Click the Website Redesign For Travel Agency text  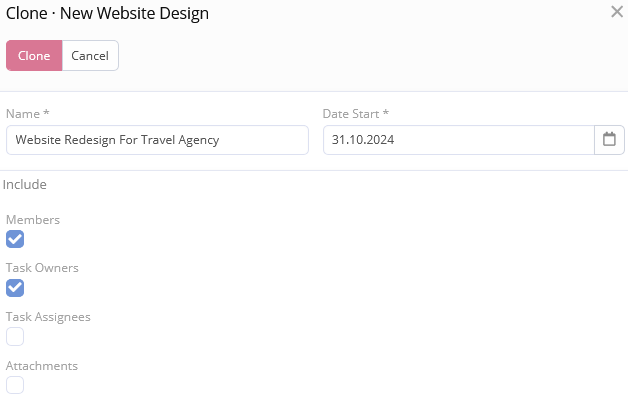(117, 140)
